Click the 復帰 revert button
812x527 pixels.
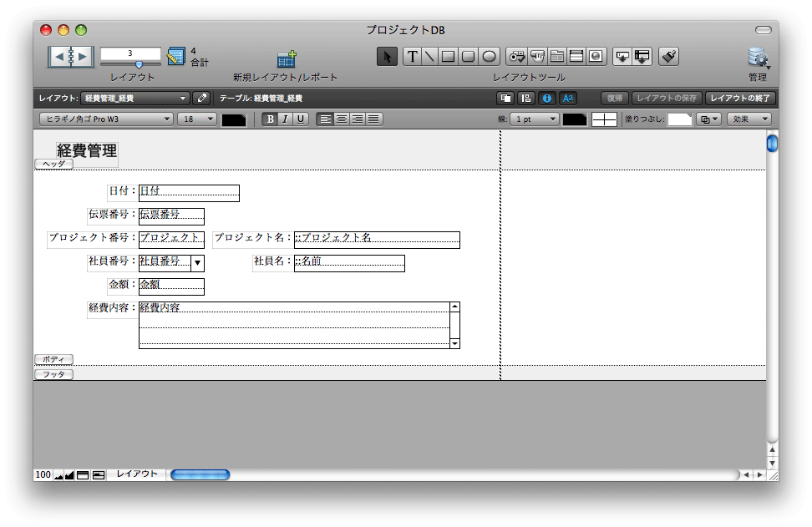(615, 98)
